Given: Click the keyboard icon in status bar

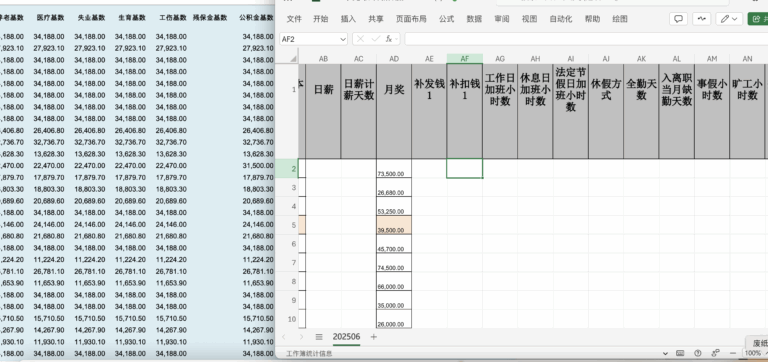Looking at the screenshot, I should click(x=680, y=353).
